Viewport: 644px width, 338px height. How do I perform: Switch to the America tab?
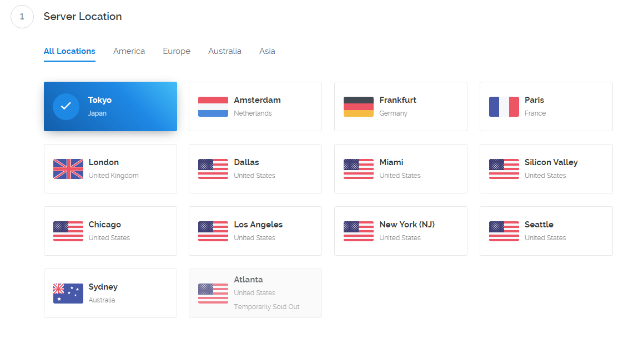[129, 51]
